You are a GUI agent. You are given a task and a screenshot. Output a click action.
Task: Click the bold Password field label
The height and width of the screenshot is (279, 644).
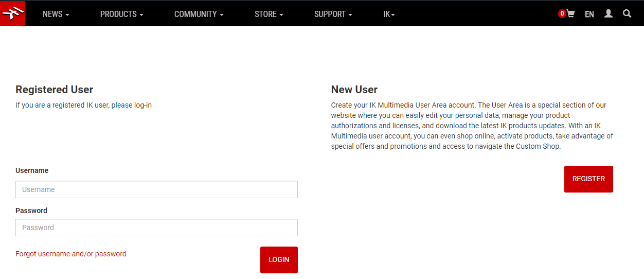tap(31, 211)
